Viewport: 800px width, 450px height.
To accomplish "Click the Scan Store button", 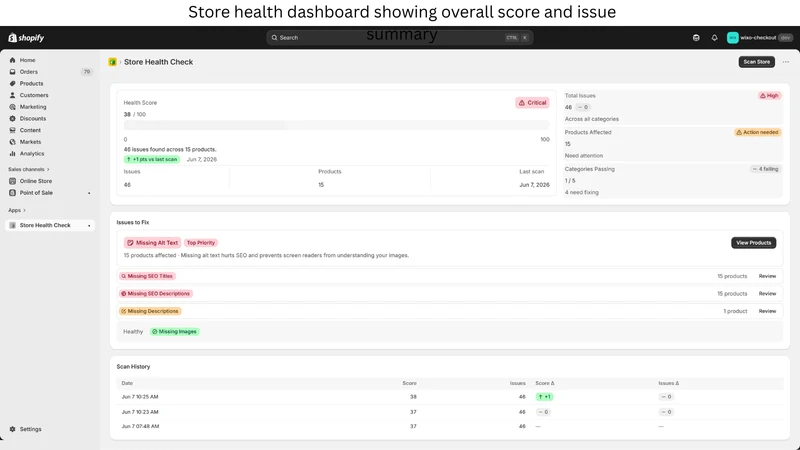I will [757, 62].
